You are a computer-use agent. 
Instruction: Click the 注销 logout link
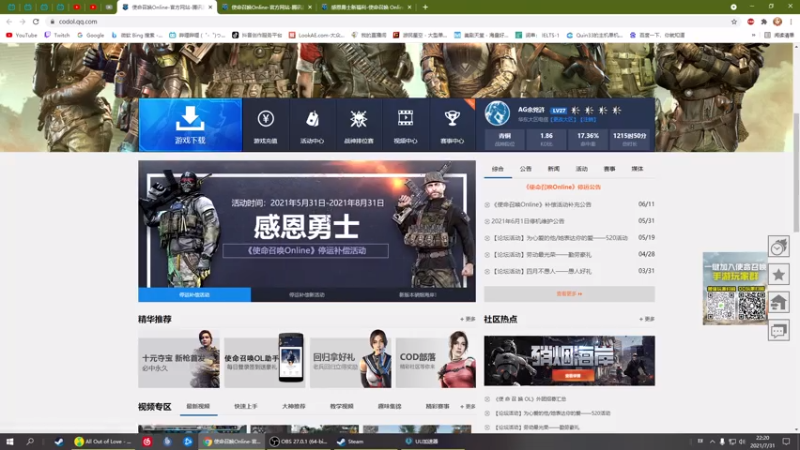point(588,119)
